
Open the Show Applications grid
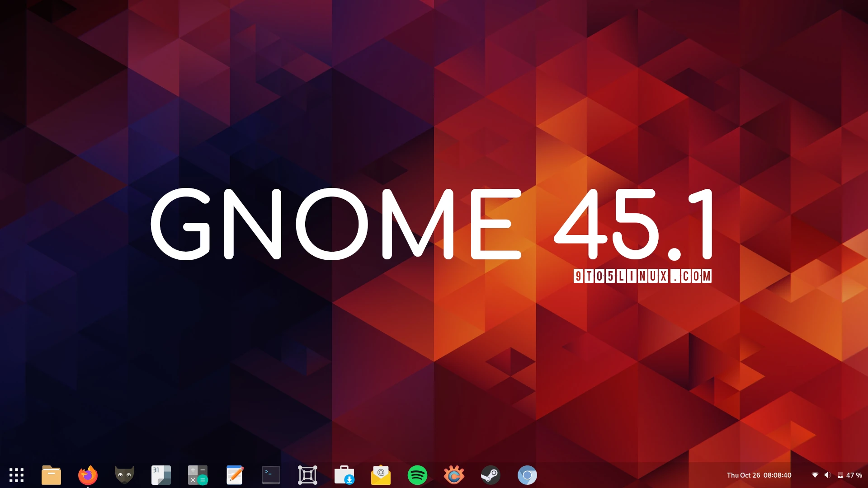16,475
